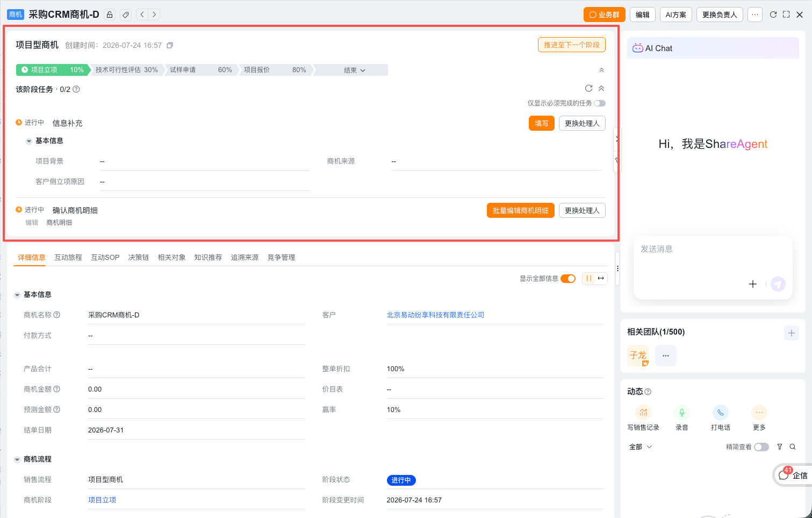Viewport: 812px width, 518px height.
Task: Click 推进至下一个阶段 button
Action: click(x=572, y=45)
